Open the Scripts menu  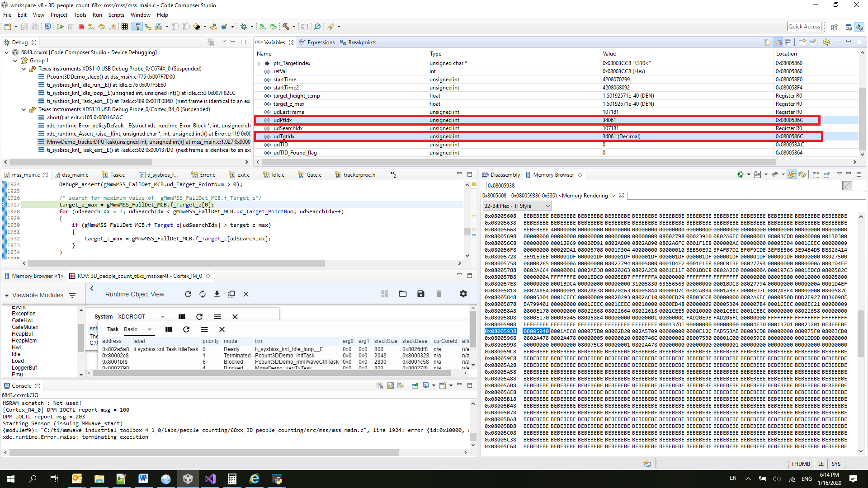point(116,15)
